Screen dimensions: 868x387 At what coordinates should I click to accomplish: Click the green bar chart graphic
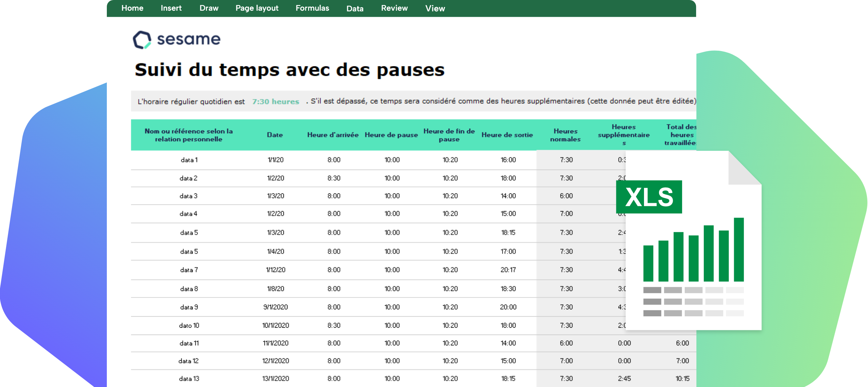[x=693, y=250]
